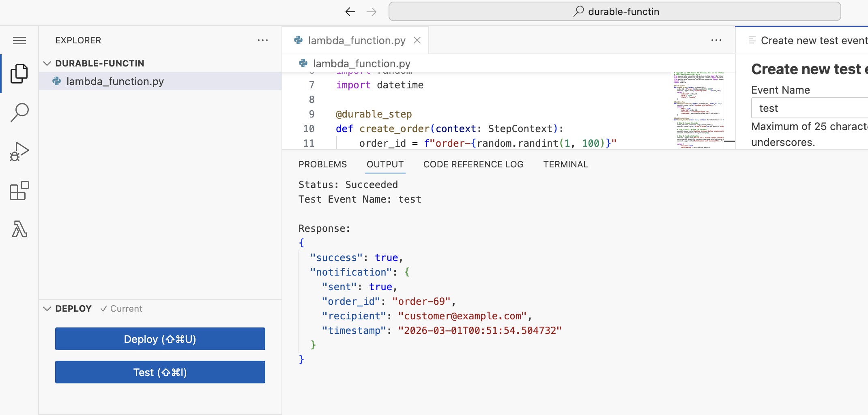Switch to the TERMINAL tab
This screenshot has height=415, width=868.
[565, 165]
